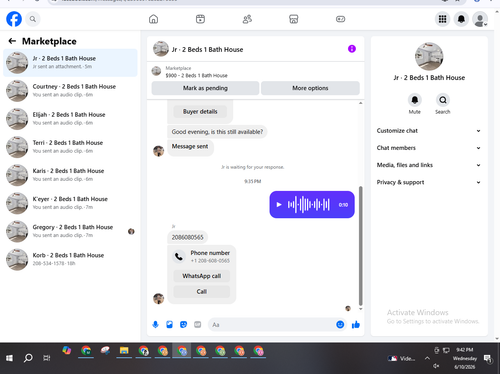This screenshot has width=500, height=374.
Task: Choose a GIF icon
Action: (x=198, y=324)
